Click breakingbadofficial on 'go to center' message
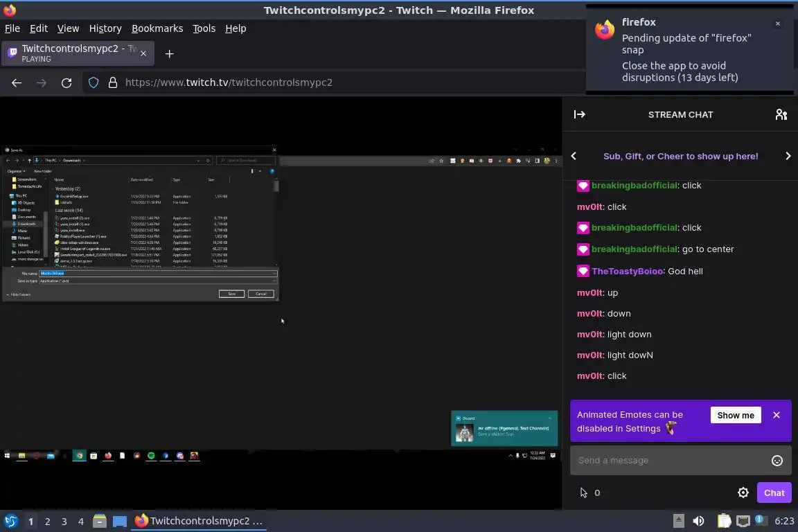Screen dimensions: 798x532 [634, 249]
